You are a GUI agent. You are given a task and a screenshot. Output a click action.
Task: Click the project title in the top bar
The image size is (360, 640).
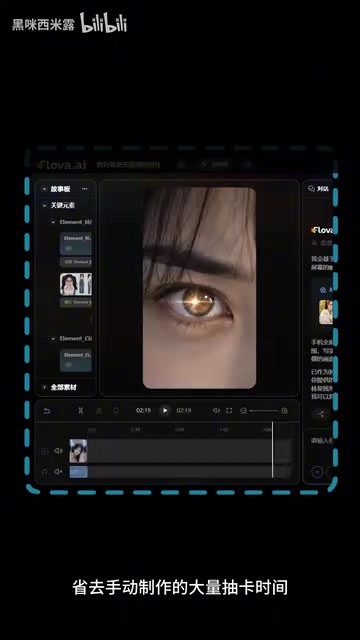128,165
